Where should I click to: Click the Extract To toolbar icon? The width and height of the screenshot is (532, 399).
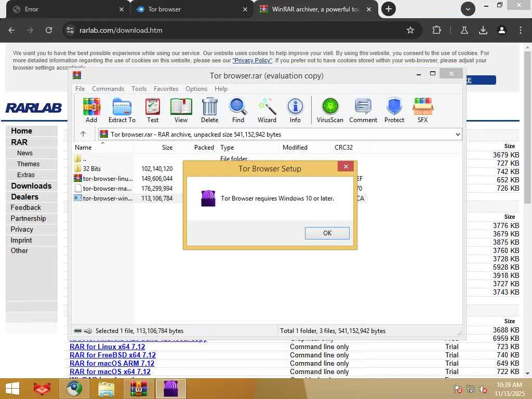(x=122, y=110)
